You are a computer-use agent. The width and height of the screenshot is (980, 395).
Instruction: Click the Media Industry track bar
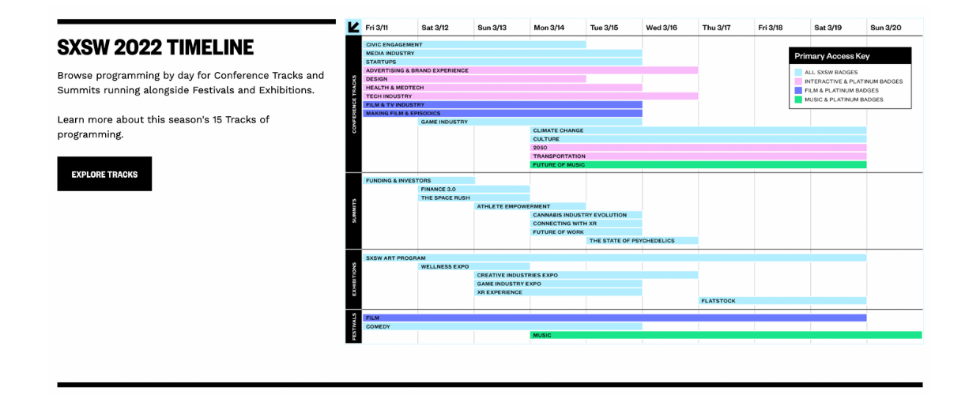pyautogui.click(x=503, y=54)
